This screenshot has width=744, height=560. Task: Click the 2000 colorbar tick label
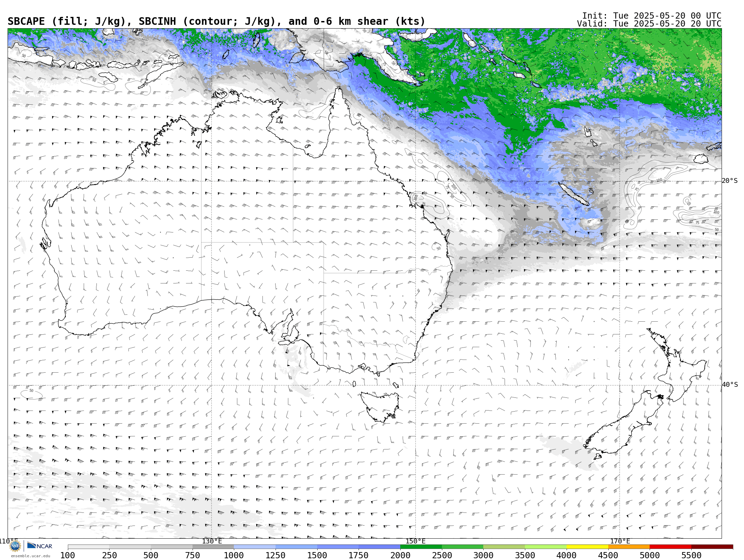pos(400,555)
